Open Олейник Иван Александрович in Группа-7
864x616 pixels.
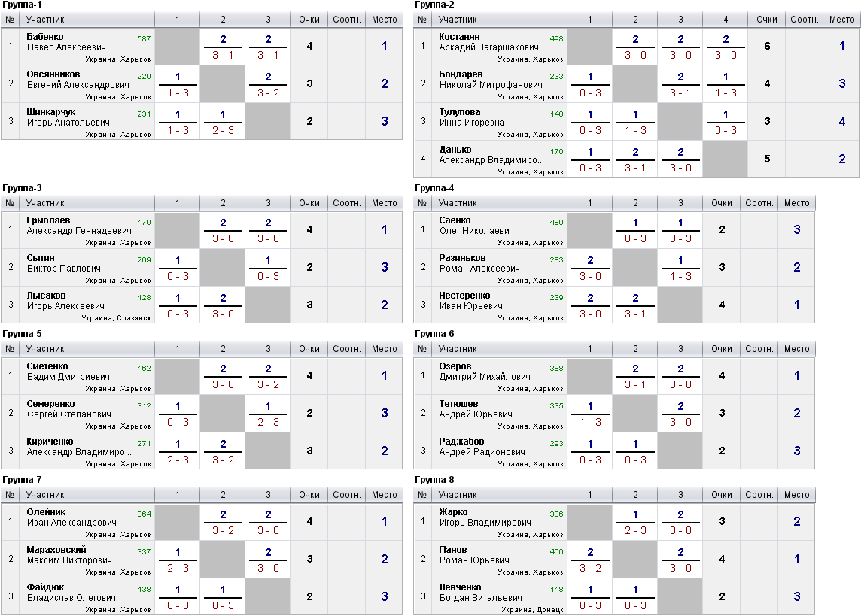click(x=71, y=517)
